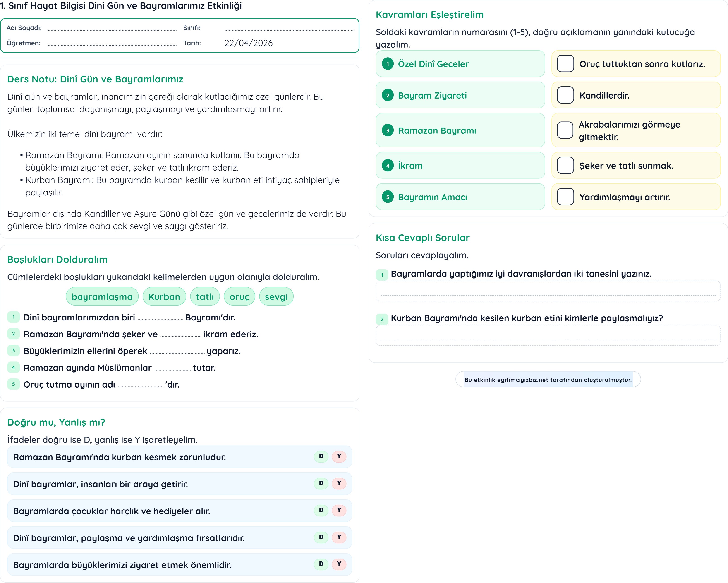This screenshot has height=583, width=728.
Task: Select D for 'Dinî bayramlar, insanları bir araya getirir'
Action: pyautogui.click(x=321, y=483)
